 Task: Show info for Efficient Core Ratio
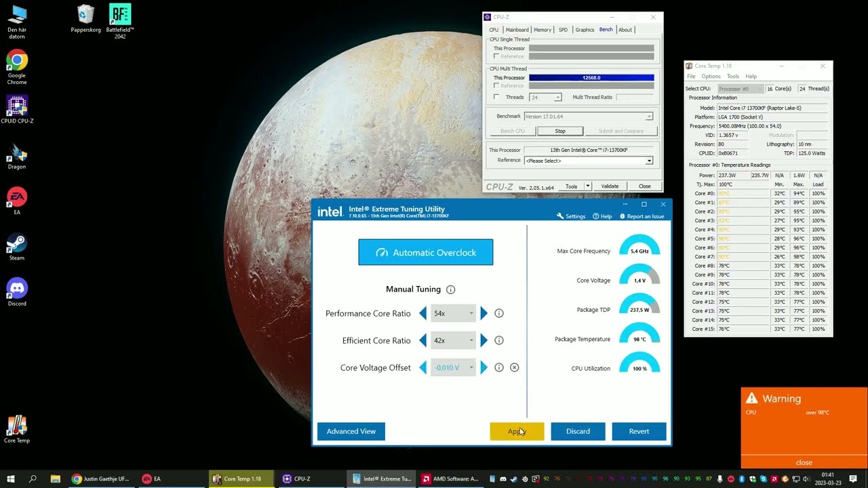point(499,340)
